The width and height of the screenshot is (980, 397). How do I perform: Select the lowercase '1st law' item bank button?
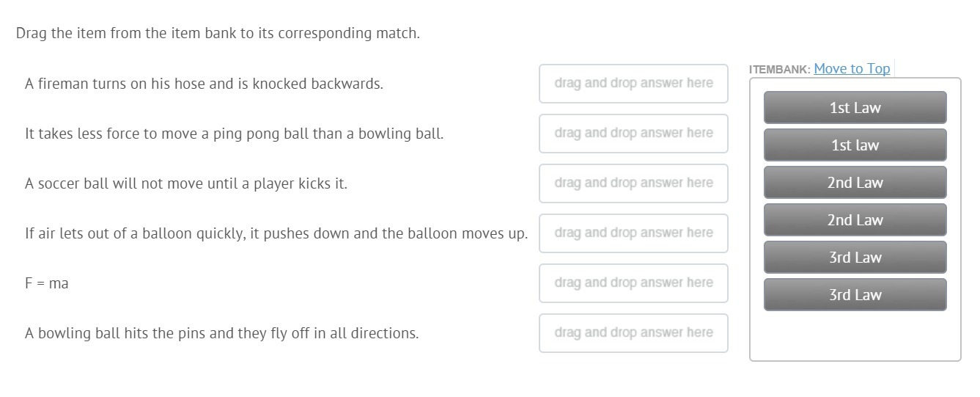coord(855,145)
